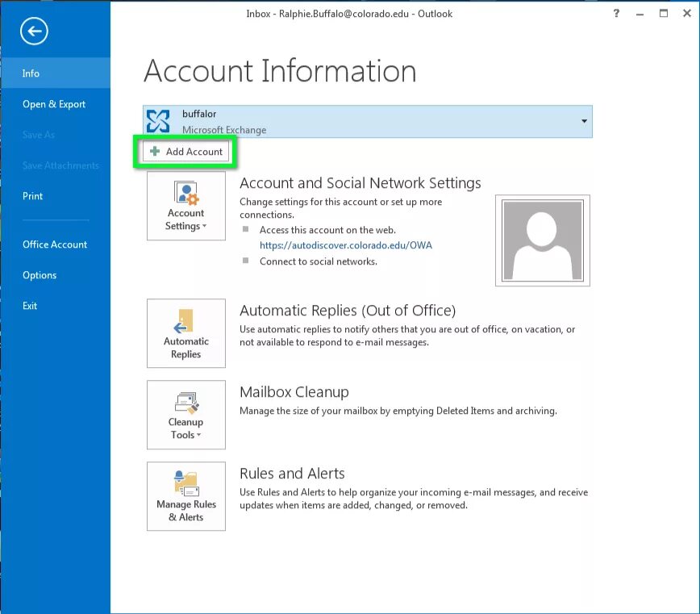Click 'Account and Social Network Settings' heading
Viewport: 700px width, 614px height.
pyautogui.click(x=360, y=183)
